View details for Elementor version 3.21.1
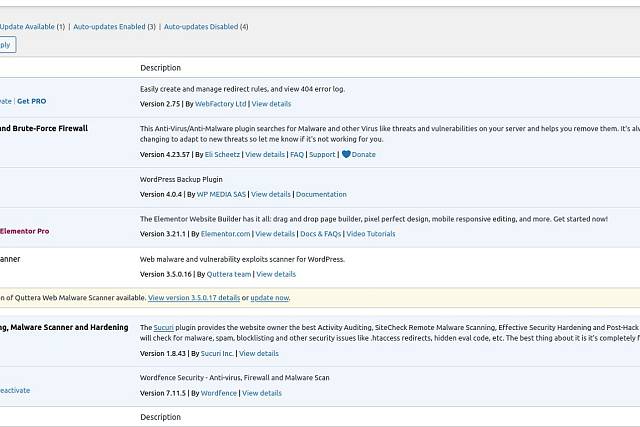The image size is (640, 427). tap(275, 234)
